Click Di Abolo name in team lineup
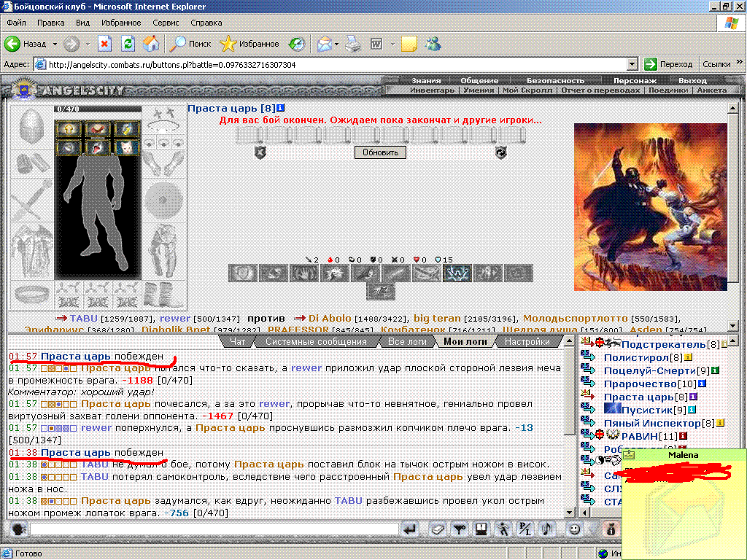 point(330,318)
